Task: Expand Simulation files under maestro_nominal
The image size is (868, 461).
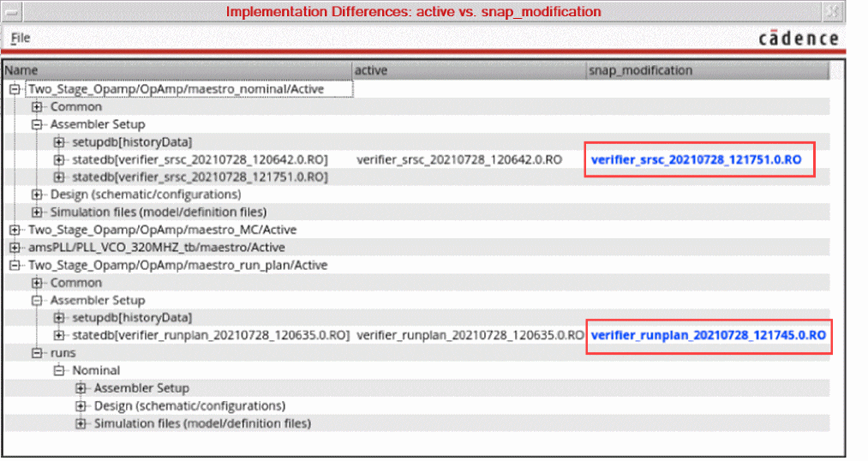Action: [x=37, y=213]
